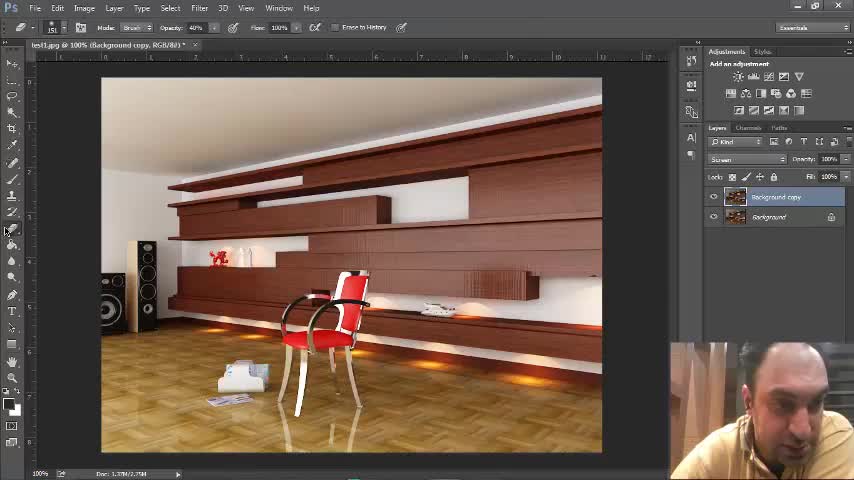Select the Move tool
The width and height of the screenshot is (854, 480).
(11, 64)
